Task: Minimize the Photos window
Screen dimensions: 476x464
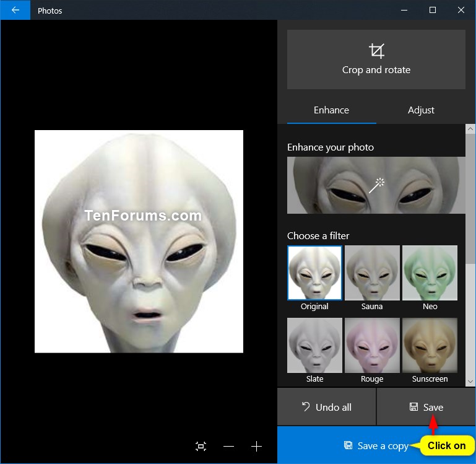Action: pos(404,10)
